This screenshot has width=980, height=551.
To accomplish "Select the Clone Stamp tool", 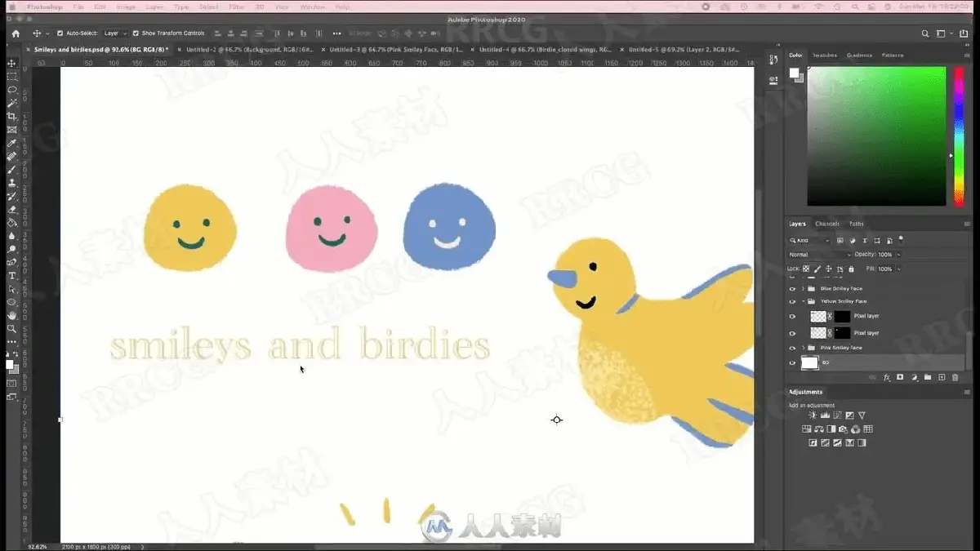I will tap(11, 183).
